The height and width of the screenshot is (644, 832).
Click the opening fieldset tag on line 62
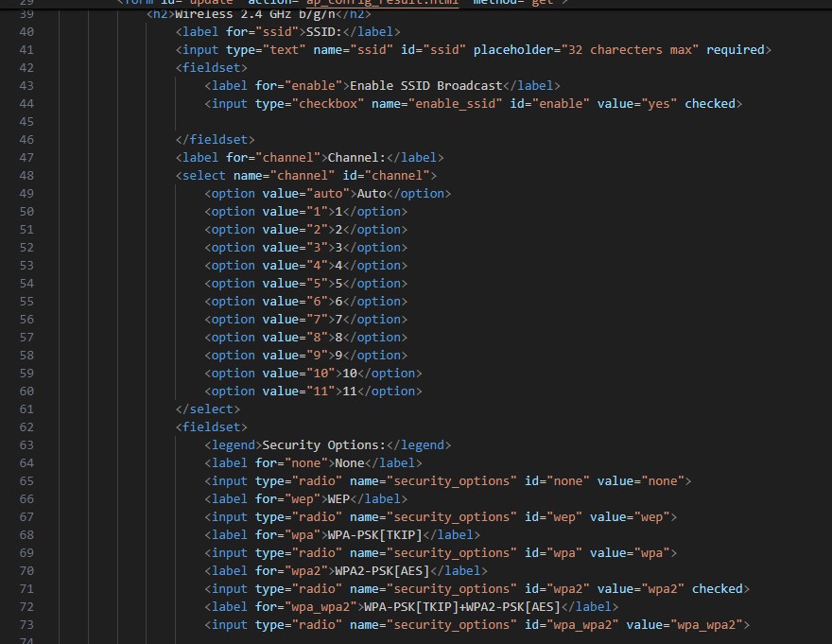pos(211,427)
